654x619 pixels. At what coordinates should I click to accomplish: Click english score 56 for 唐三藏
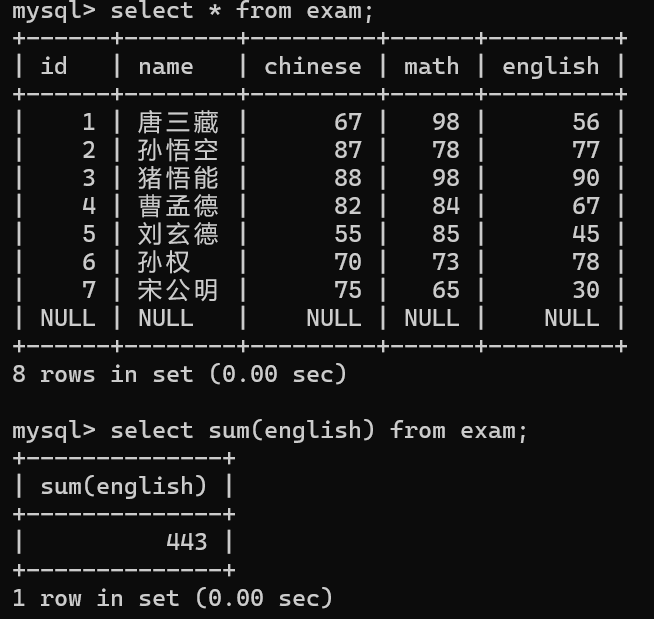[586, 122]
